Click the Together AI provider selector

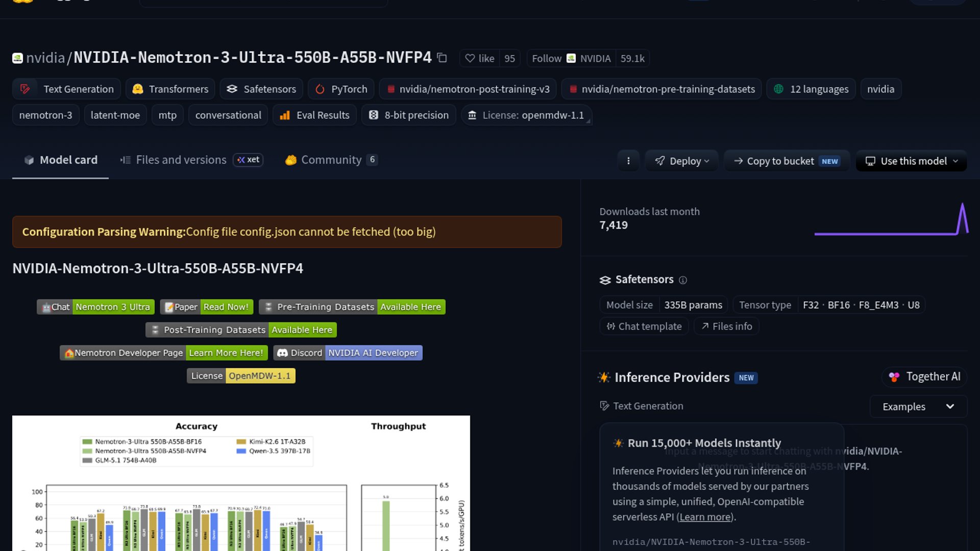(924, 377)
